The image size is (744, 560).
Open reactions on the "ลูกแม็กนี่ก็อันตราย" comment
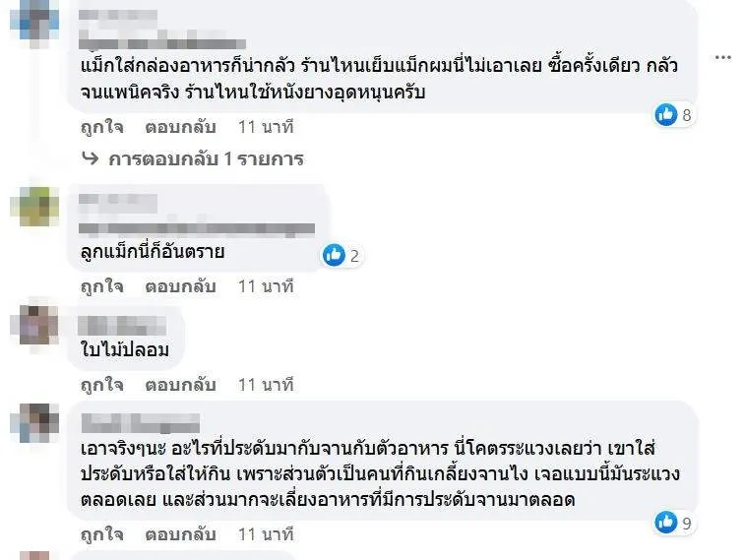click(x=335, y=256)
